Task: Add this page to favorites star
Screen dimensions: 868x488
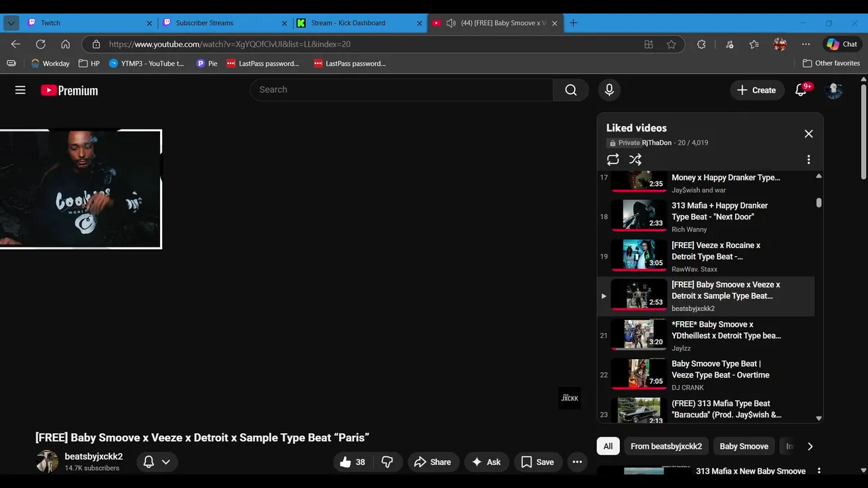Action: (671, 44)
